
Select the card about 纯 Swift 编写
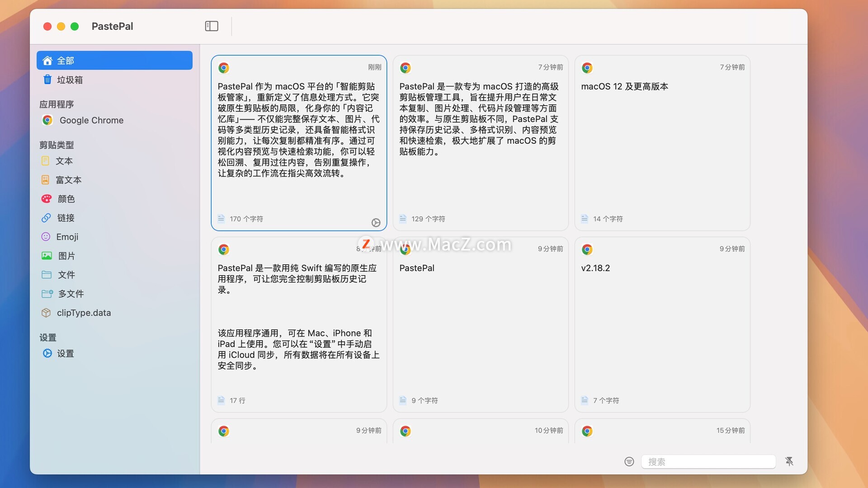click(x=299, y=324)
